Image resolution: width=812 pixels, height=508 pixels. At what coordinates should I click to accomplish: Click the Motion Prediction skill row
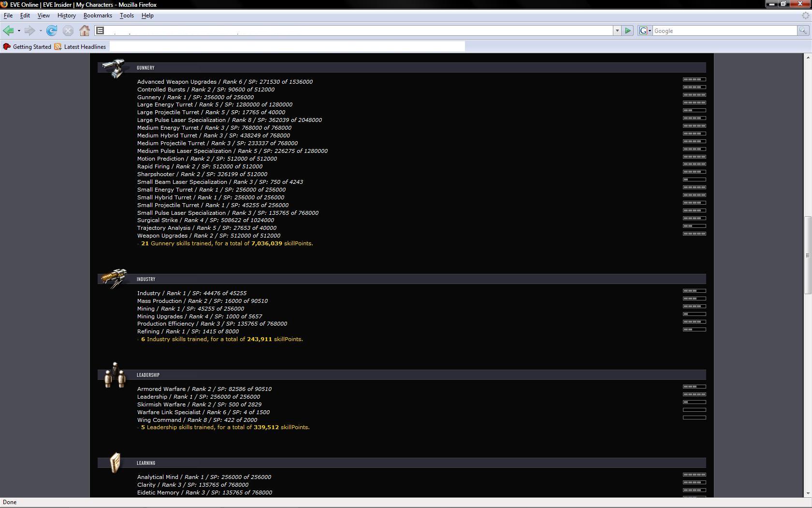point(207,159)
